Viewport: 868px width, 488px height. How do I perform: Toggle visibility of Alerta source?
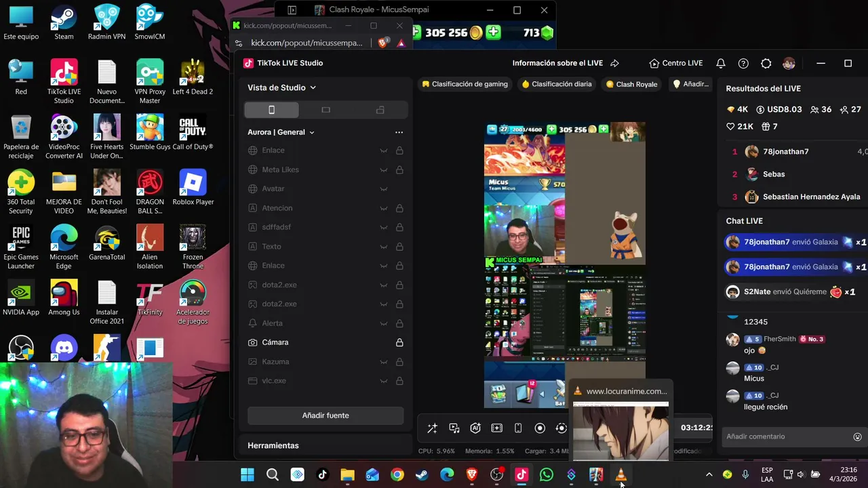(383, 323)
